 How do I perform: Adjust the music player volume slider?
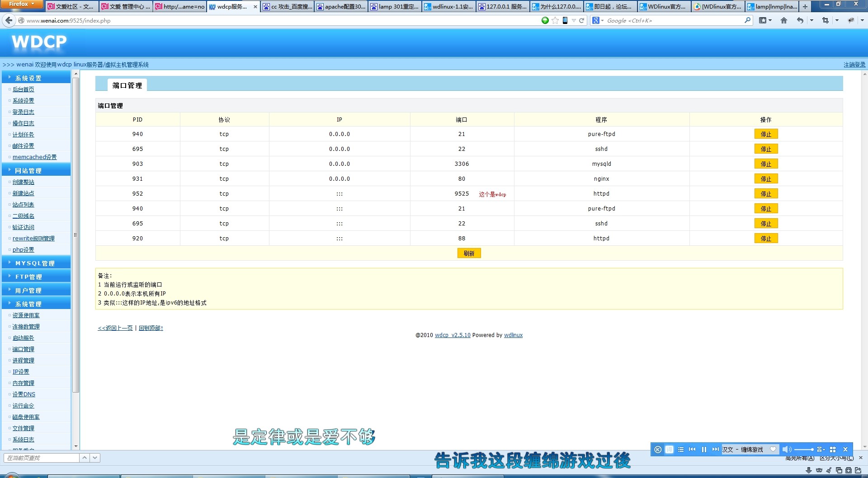click(804, 450)
